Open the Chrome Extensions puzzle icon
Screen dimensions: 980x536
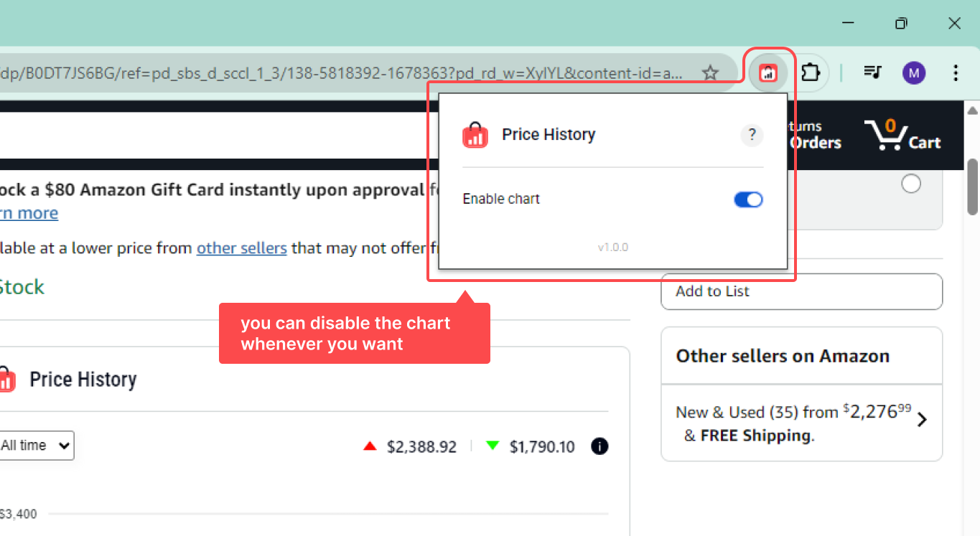[811, 72]
